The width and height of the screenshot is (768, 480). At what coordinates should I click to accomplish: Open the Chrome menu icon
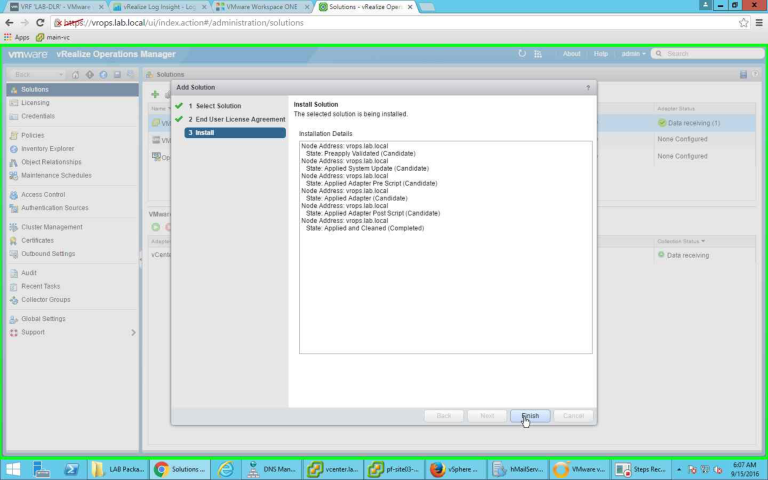759,23
